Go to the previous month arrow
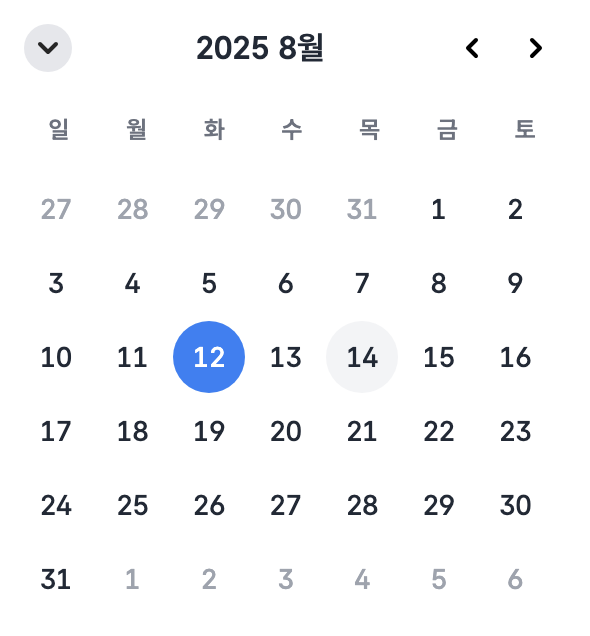This screenshot has height=636, width=590. [x=472, y=48]
